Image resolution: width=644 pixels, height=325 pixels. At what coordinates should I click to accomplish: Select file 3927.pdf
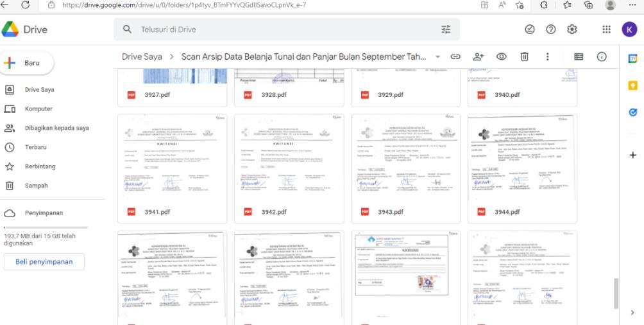[172, 88]
